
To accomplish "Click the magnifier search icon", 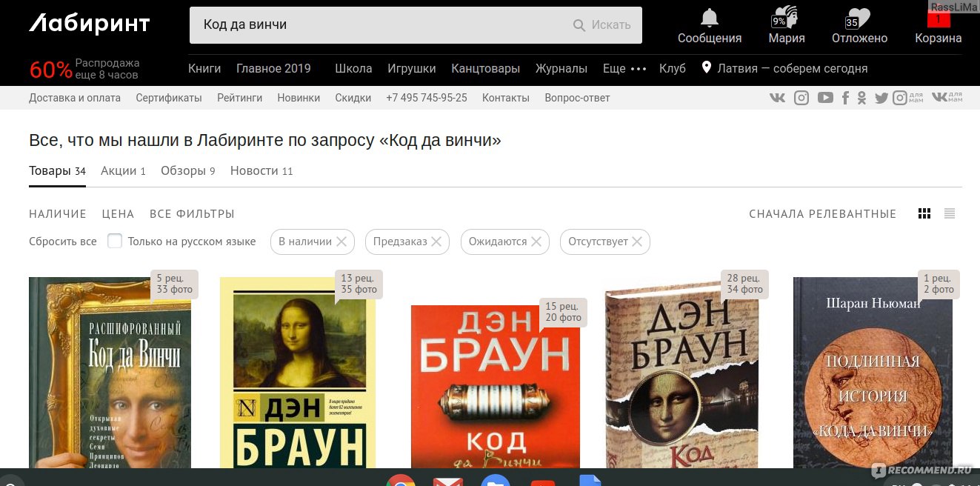I will pos(579,25).
